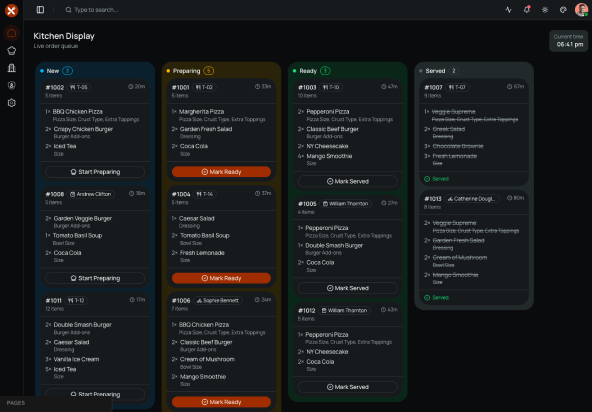Image resolution: width=592 pixels, height=412 pixels.
Task: Mark order #1001 as ready
Action: [221, 172]
